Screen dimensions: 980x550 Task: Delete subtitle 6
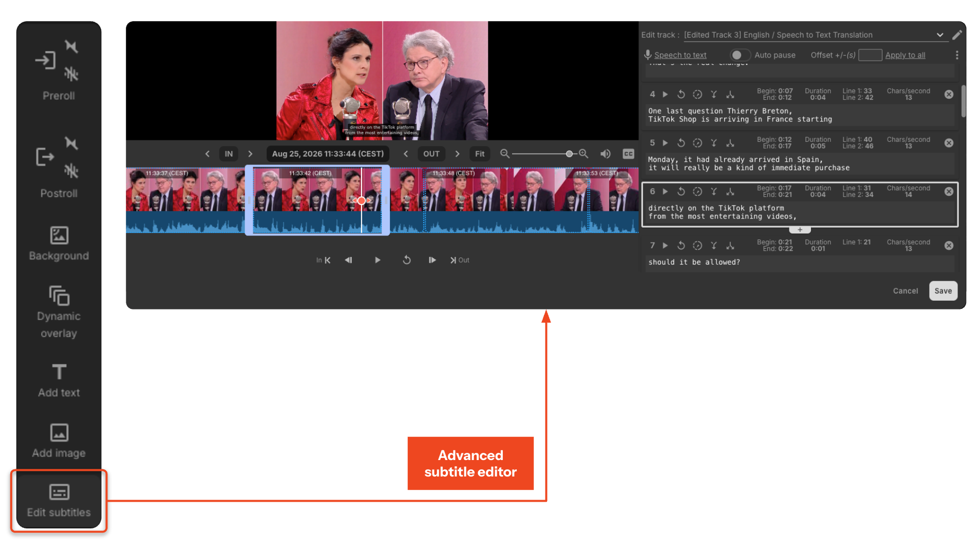[x=949, y=192]
